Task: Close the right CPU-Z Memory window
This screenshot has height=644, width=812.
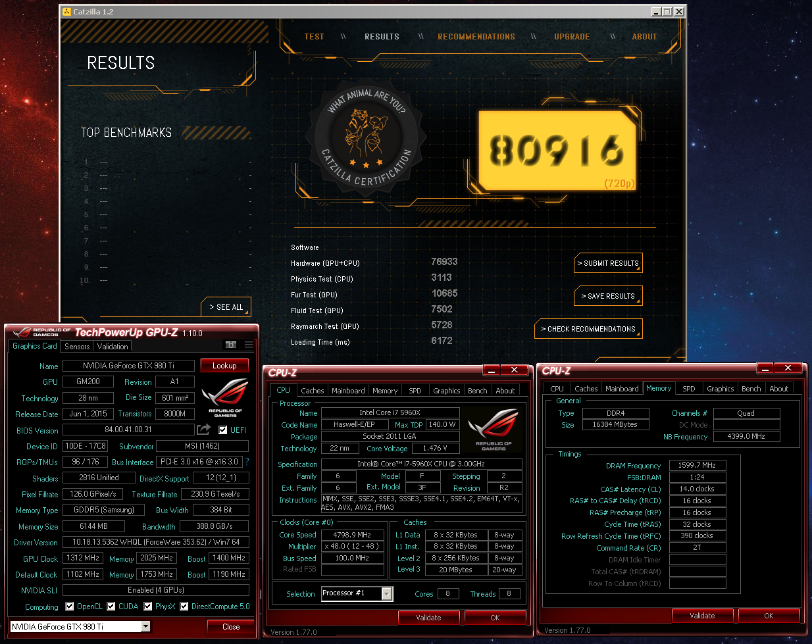Action: [788, 368]
